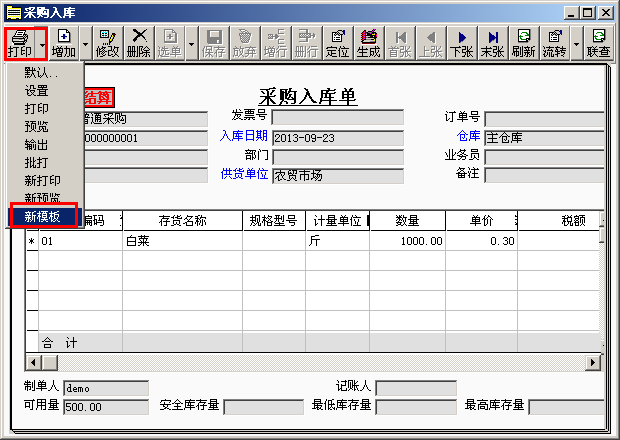
Task: Click the 修改 edit icon
Action: 108,43
